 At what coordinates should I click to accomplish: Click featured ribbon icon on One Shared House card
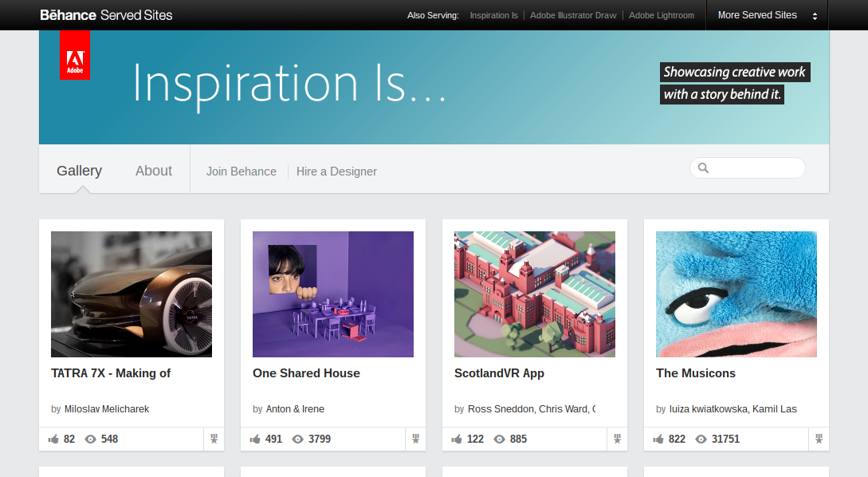pos(415,440)
